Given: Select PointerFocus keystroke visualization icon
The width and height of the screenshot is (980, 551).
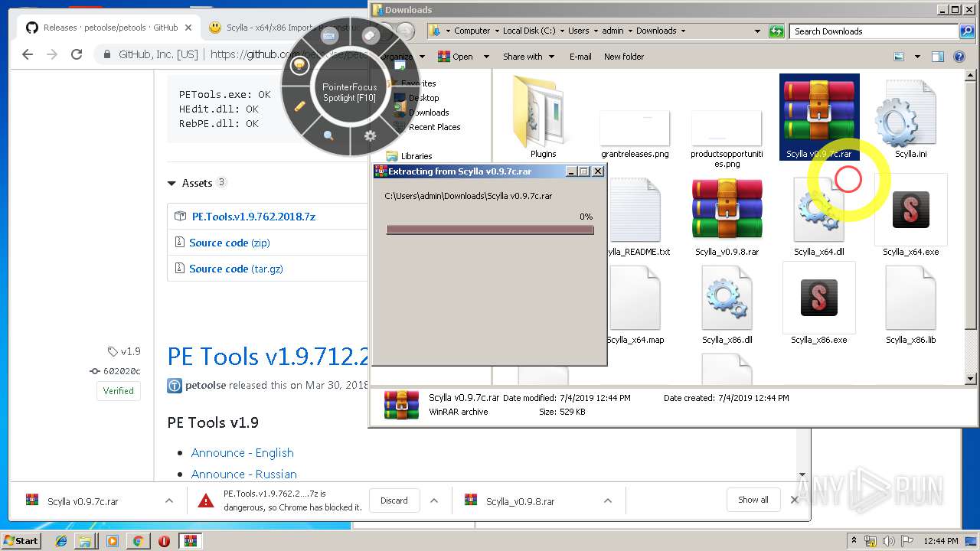Looking at the screenshot, I should tap(330, 36).
